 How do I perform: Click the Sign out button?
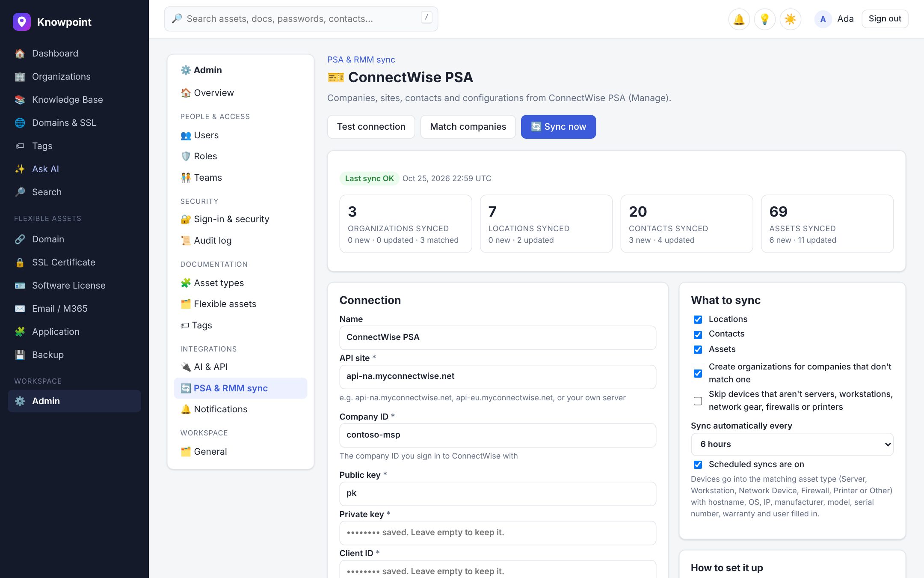point(885,19)
